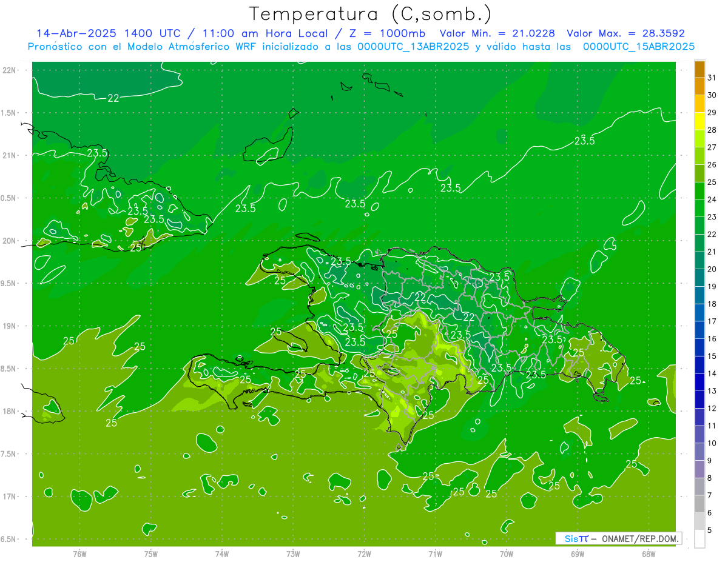The width and height of the screenshot is (728, 562).
Task: Click the legend value 23
Action: [712, 217]
